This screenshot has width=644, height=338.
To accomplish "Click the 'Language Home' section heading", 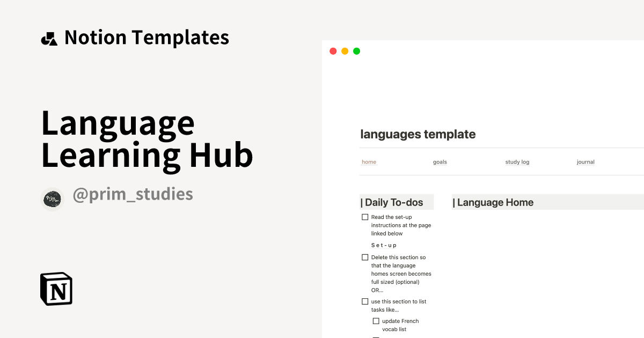I will click(493, 202).
